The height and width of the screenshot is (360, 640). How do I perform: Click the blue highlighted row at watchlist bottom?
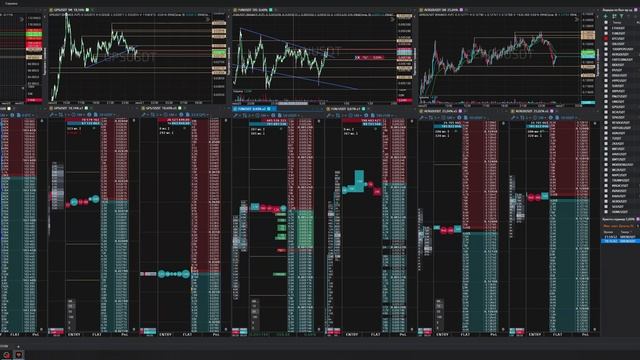coord(620,241)
